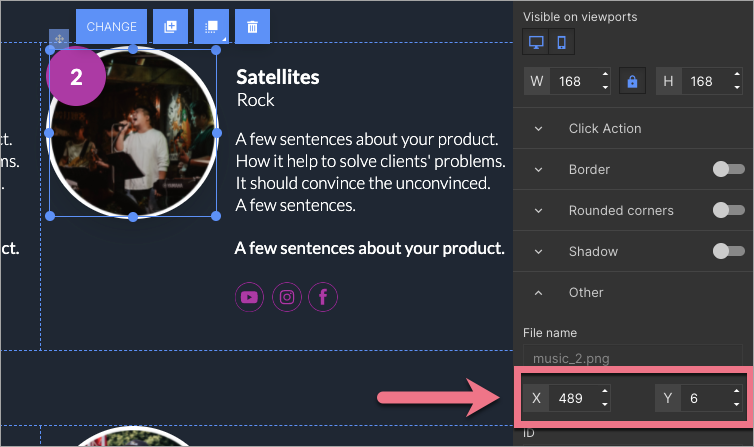
Task: Click the CHANGE image button
Action: point(111,27)
